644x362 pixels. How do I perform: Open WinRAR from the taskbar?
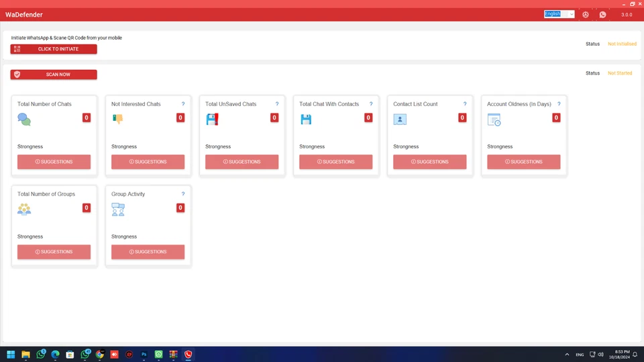pos(173,354)
